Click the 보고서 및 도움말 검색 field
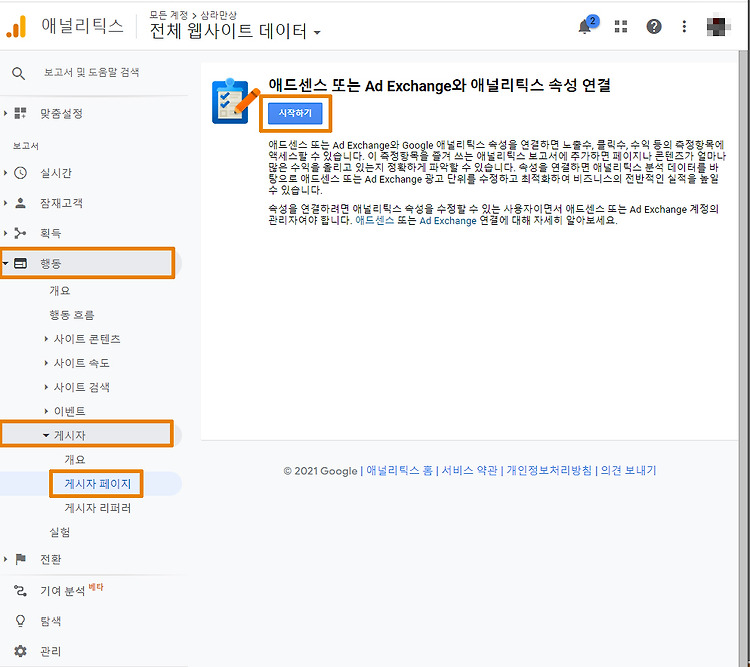This screenshot has height=667, width=750. [x=91, y=72]
